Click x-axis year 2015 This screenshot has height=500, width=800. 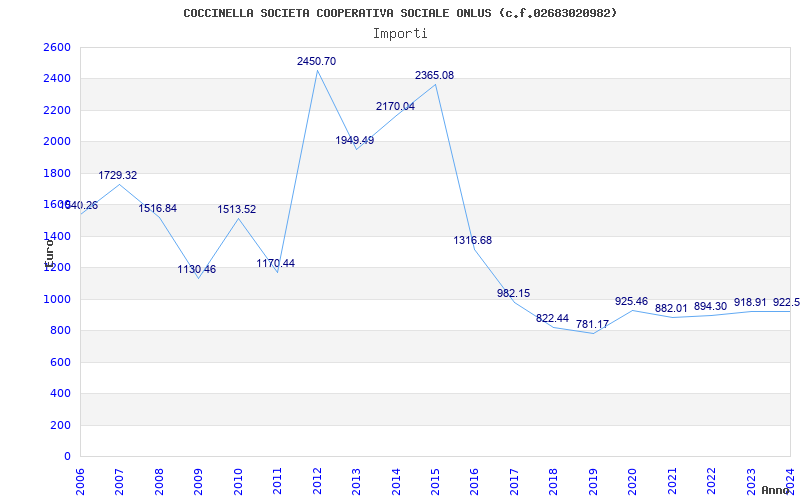435,482
